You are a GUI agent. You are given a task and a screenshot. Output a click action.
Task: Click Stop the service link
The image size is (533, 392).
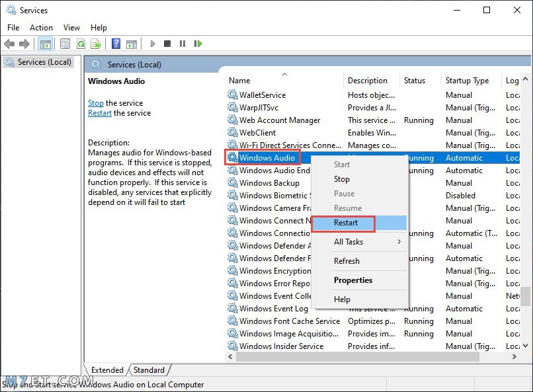pyautogui.click(x=96, y=103)
